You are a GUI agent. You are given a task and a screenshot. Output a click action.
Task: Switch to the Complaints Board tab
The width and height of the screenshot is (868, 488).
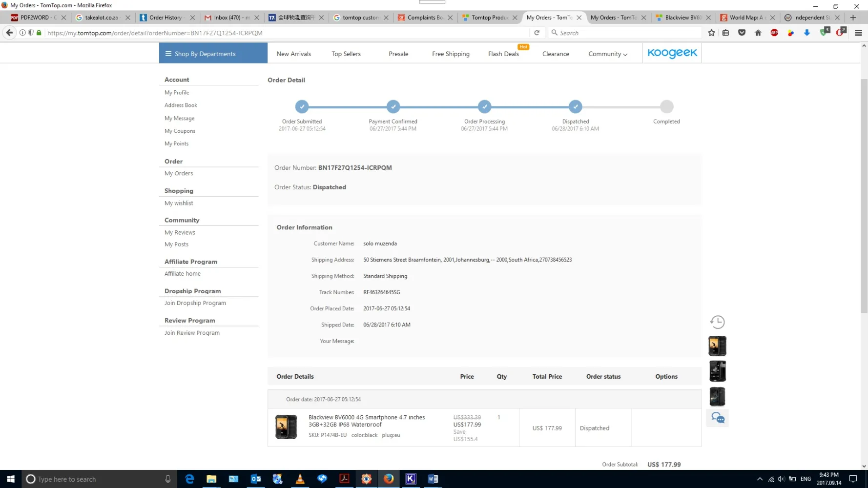pos(425,18)
